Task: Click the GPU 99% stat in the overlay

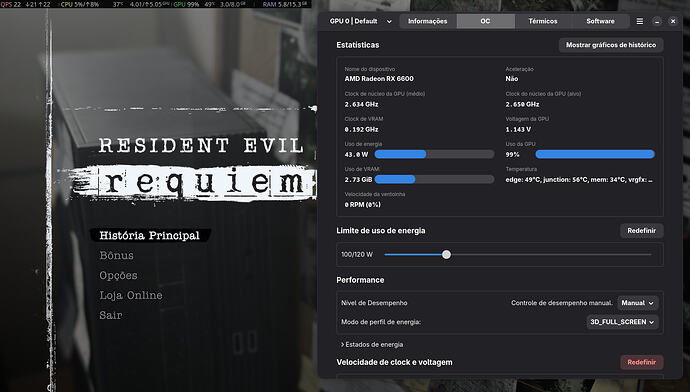Action: pos(186,4)
